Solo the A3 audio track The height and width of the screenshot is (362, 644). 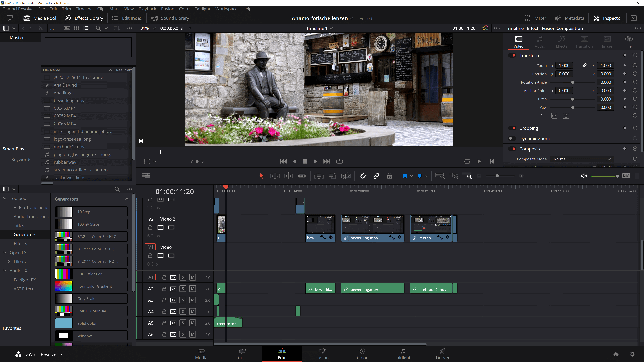pos(183,300)
